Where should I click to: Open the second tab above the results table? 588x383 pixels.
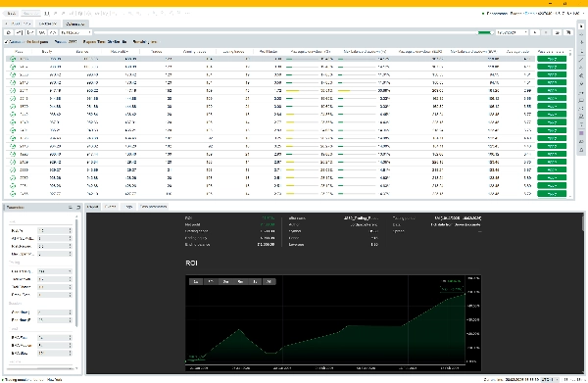[x=48, y=24]
